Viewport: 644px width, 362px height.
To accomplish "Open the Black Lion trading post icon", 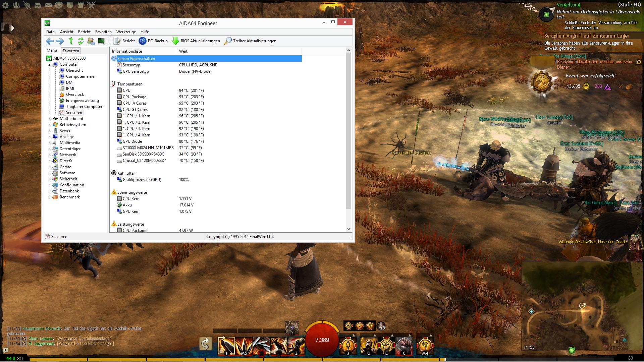I will pyautogui.click(x=59, y=5).
